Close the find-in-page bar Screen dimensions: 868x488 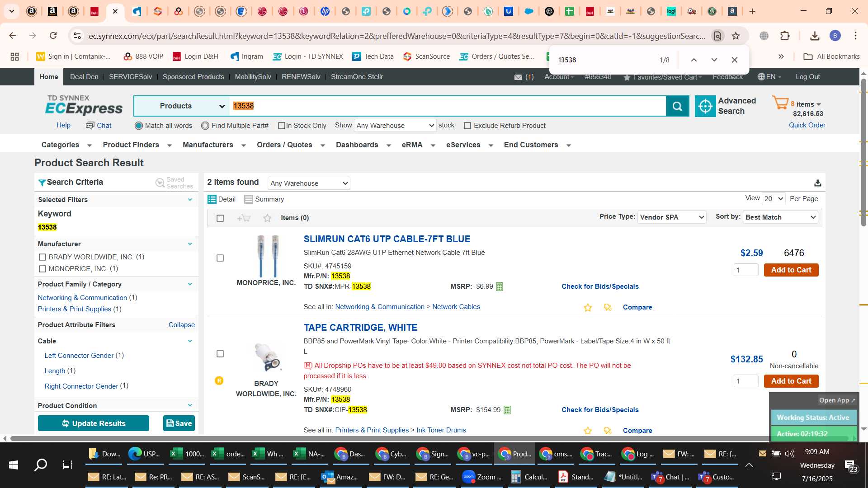(735, 60)
